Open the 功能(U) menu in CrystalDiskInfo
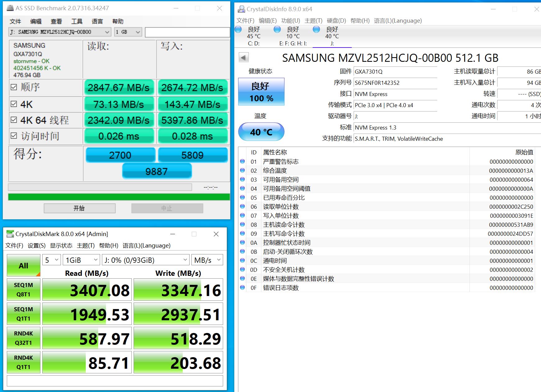This screenshot has height=392, width=541. [x=291, y=21]
